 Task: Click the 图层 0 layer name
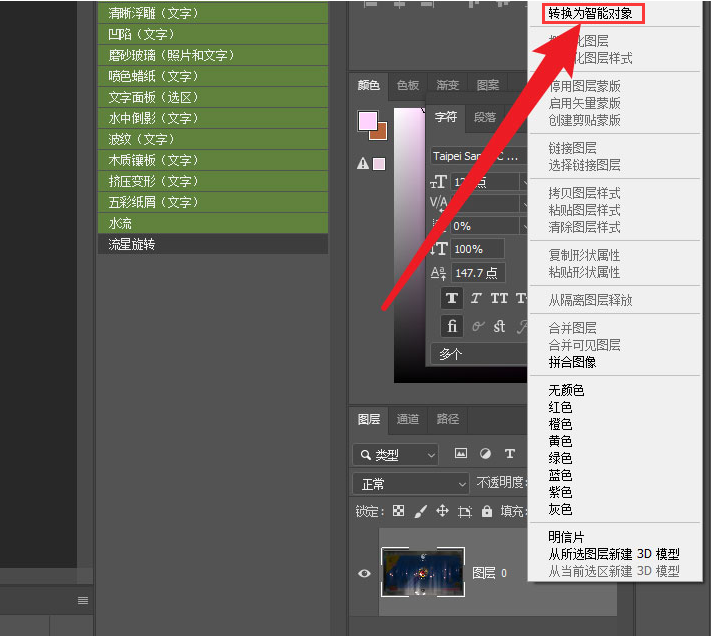click(489, 573)
